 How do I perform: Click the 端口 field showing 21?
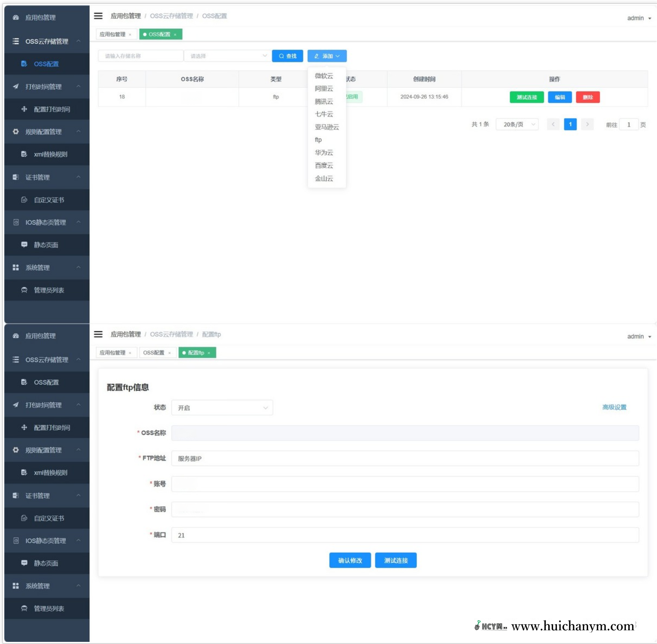click(405, 535)
